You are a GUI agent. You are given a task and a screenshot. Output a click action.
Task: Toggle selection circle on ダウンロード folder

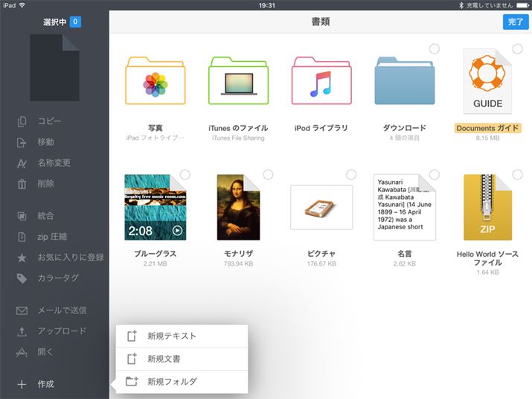[x=434, y=49]
